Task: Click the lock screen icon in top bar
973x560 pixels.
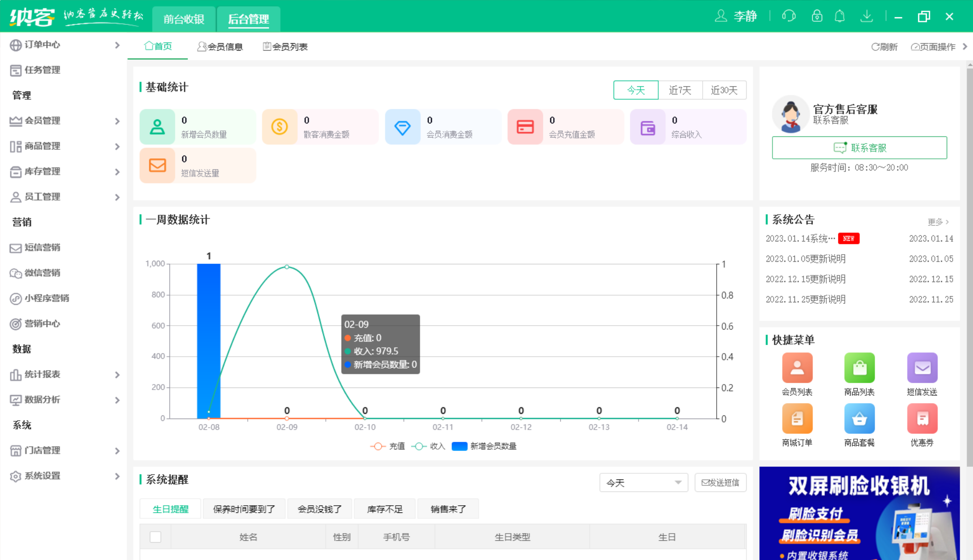Action: 816,16
